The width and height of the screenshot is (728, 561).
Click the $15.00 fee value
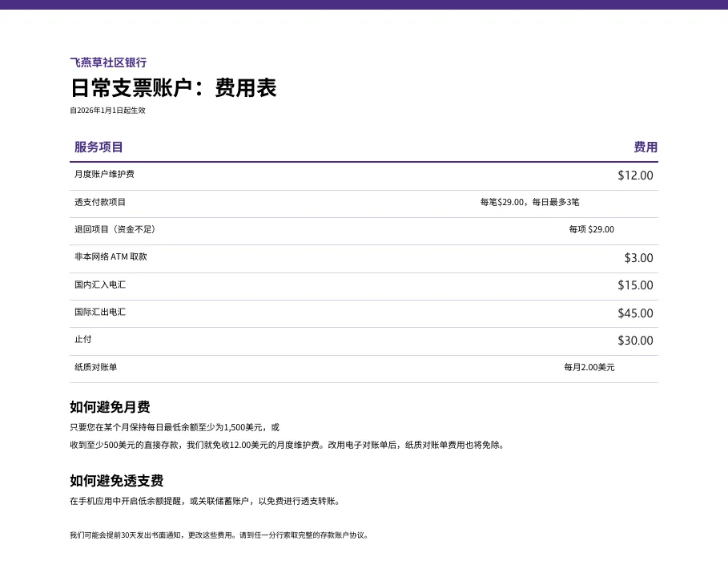coord(635,285)
